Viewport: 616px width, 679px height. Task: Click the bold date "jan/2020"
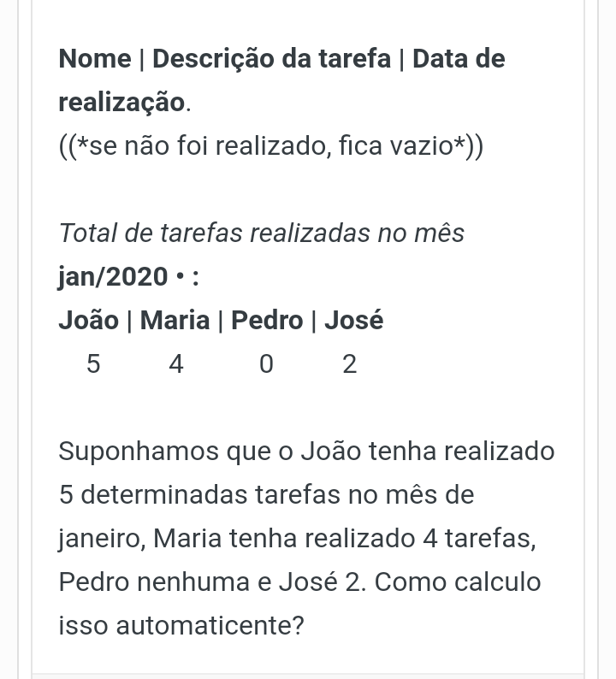[113, 277]
